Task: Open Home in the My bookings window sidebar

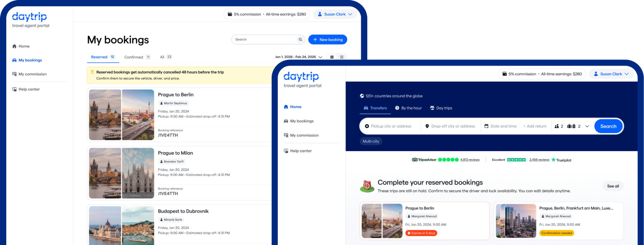Action: coord(21,46)
